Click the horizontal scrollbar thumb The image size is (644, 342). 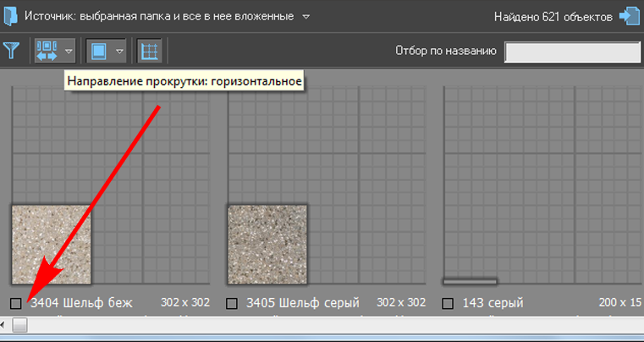click(x=19, y=325)
